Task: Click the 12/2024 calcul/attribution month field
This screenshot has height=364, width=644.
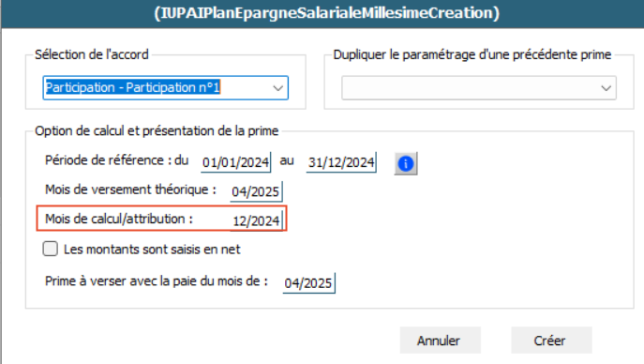Action: 256,221
